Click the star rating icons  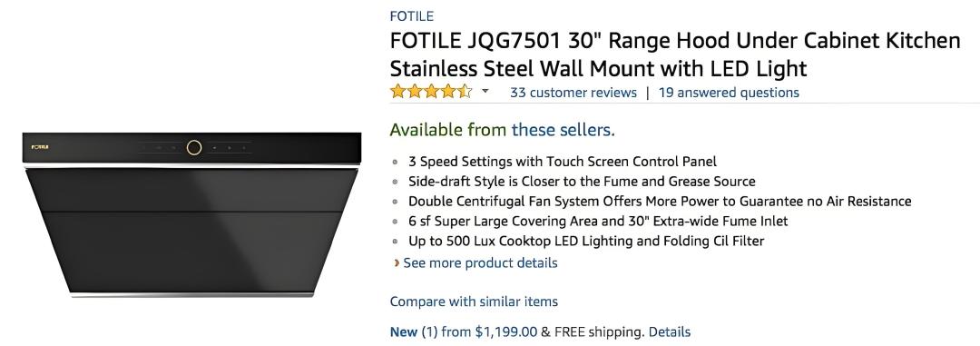tap(431, 92)
